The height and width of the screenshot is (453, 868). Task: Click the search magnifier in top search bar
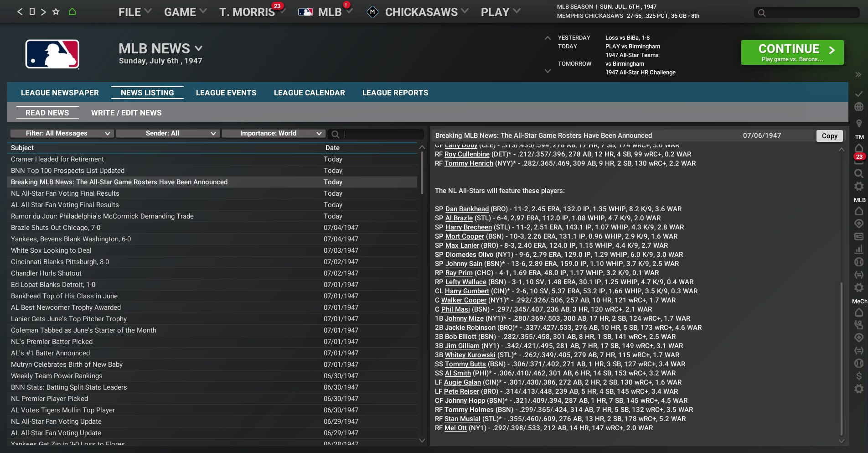point(762,13)
